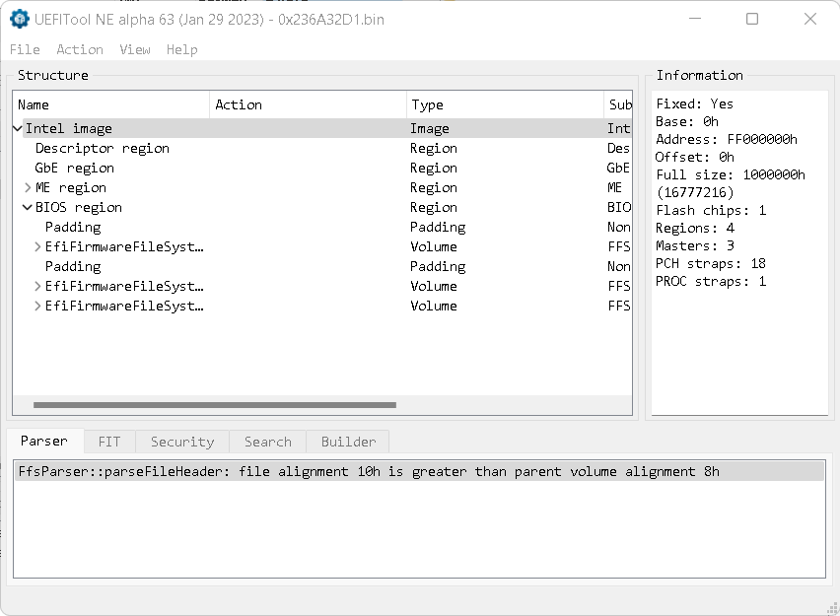This screenshot has height=616, width=840.
Task: Expand the first EfiFirmwareFileSystem volume
Action: click(37, 246)
